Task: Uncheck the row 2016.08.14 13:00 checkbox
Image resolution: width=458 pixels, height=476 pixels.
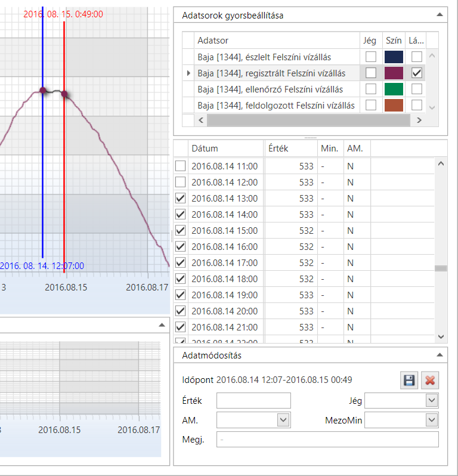Action: [x=180, y=198]
